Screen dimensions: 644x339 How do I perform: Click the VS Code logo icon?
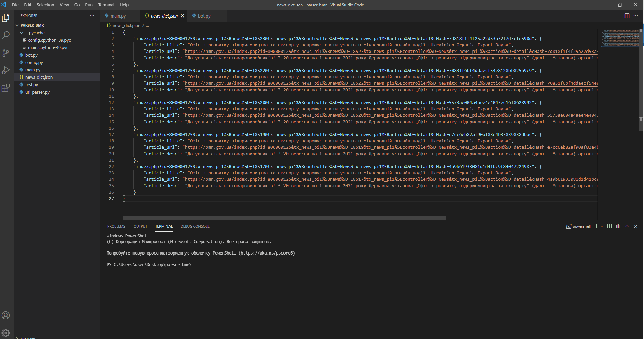click(x=4, y=5)
